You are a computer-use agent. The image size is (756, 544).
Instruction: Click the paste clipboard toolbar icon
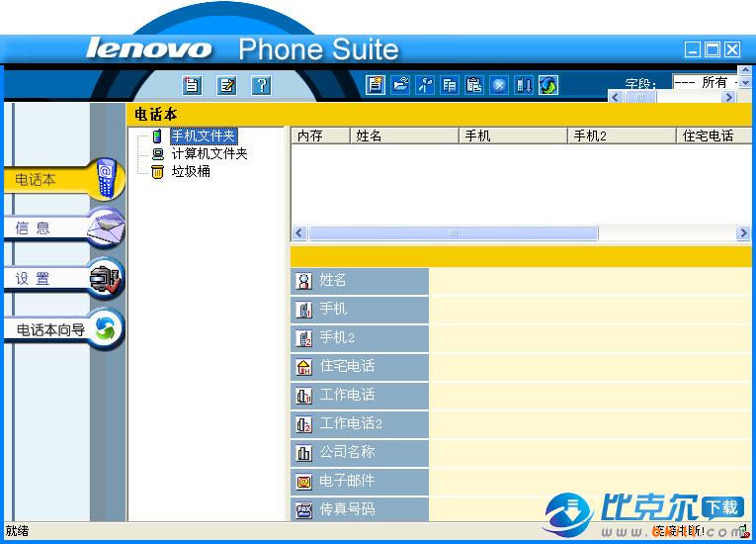click(474, 85)
